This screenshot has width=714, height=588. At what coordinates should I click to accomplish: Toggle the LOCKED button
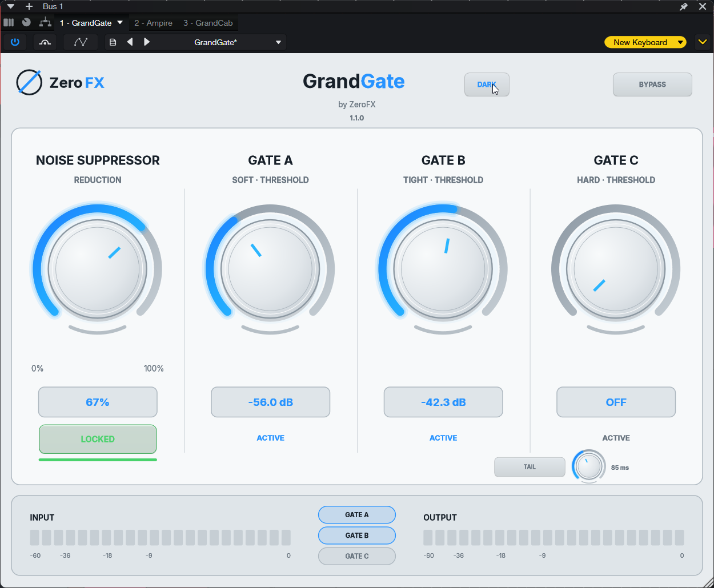click(98, 439)
